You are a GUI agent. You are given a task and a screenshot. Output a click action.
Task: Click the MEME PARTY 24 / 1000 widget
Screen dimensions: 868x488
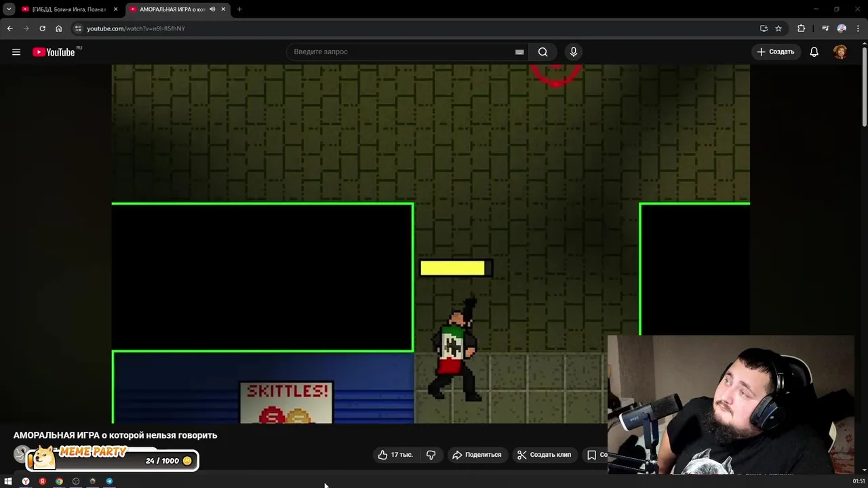(113, 460)
